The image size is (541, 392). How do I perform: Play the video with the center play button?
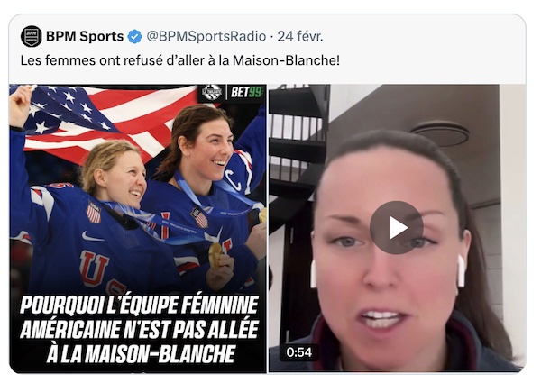coord(396,228)
